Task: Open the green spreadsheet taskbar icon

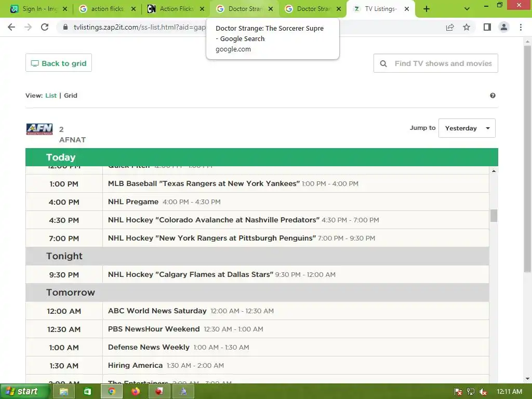Action: (87, 392)
